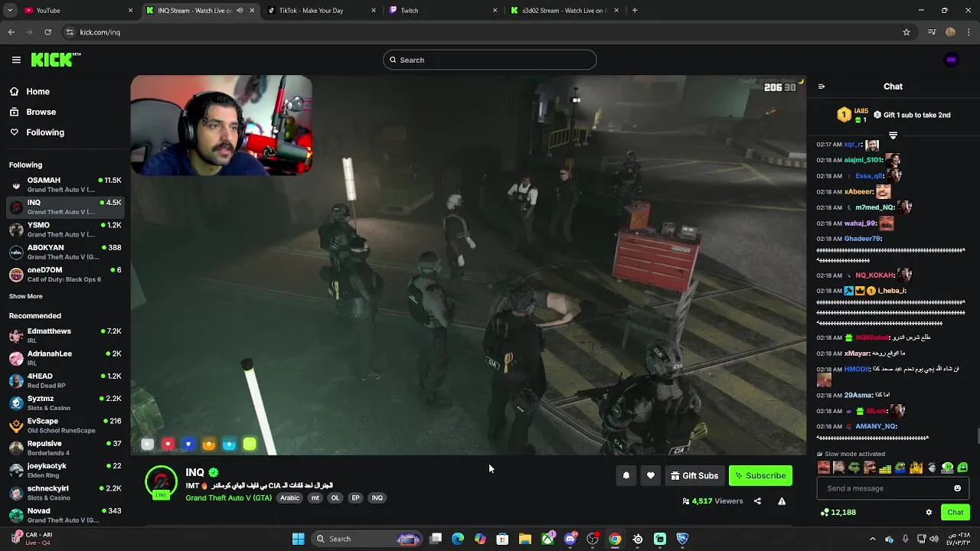
Task: Open Microsoft Edge from taskbar
Action: [x=458, y=539]
